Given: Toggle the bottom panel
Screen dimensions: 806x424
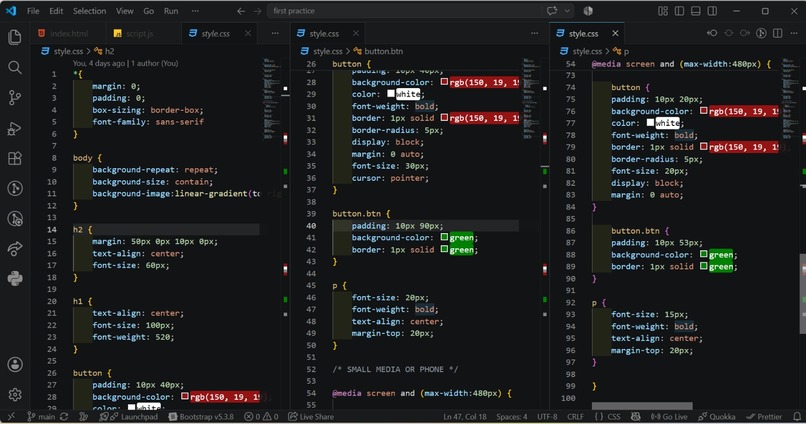Looking at the screenshot, I should [x=696, y=11].
